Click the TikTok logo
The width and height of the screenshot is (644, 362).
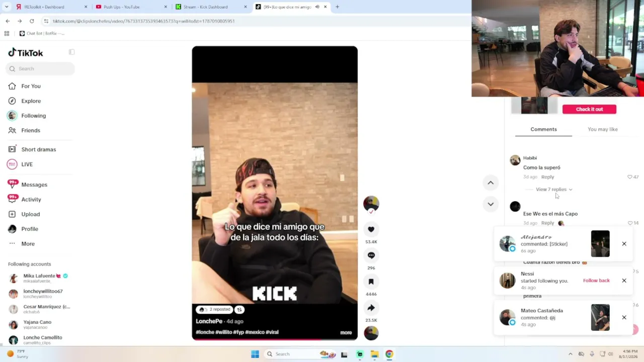(x=26, y=53)
